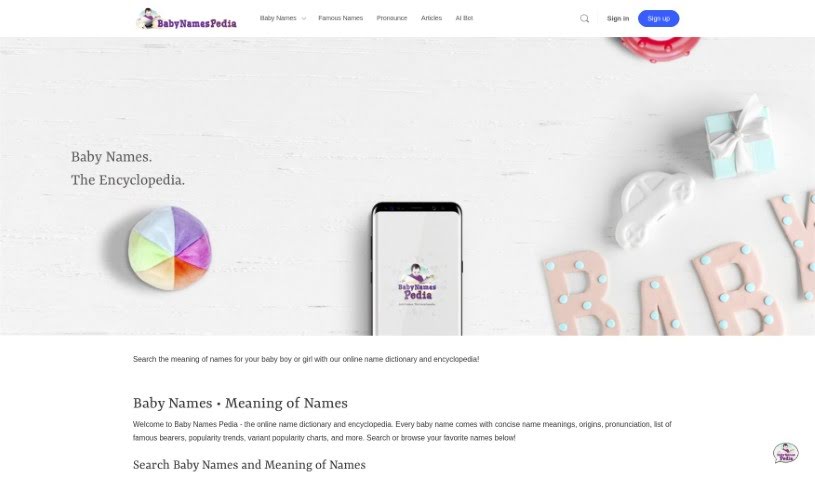Click the gift box with ribbon
This screenshot has width=815, height=480.
tap(740, 137)
